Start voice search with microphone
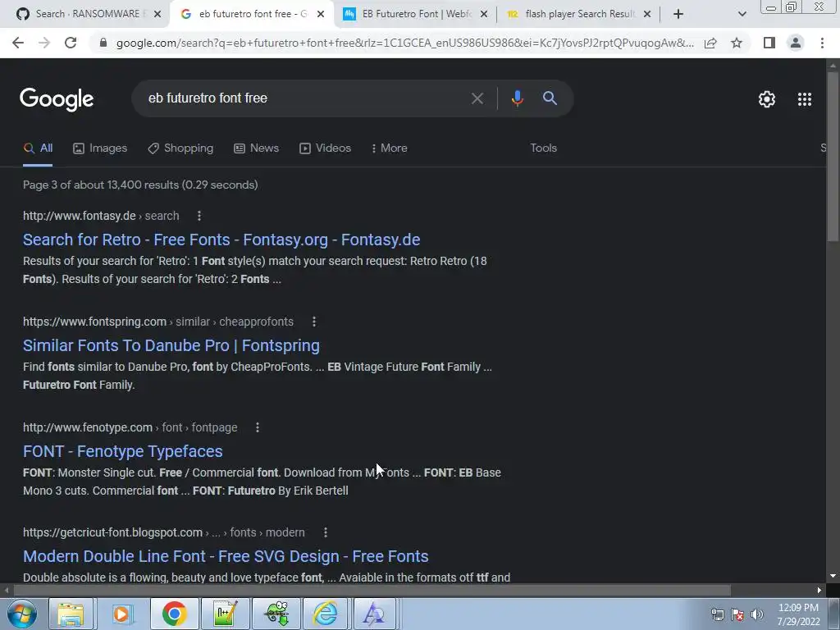The width and height of the screenshot is (840, 630). click(x=517, y=98)
